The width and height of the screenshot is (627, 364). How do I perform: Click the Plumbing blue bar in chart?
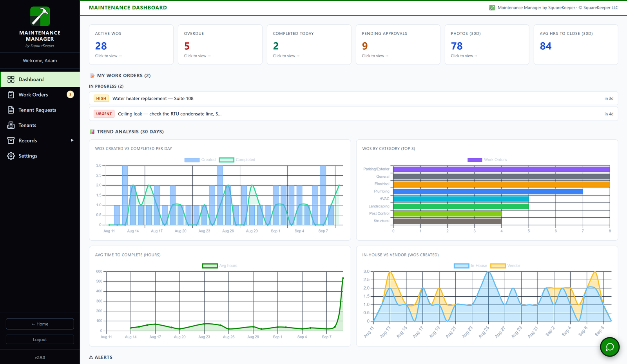coord(488,191)
